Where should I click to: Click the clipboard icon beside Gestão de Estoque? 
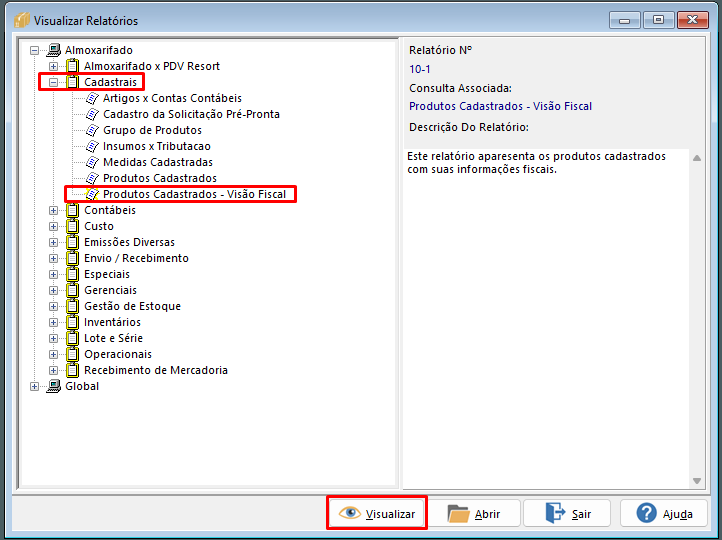pos(72,306)
